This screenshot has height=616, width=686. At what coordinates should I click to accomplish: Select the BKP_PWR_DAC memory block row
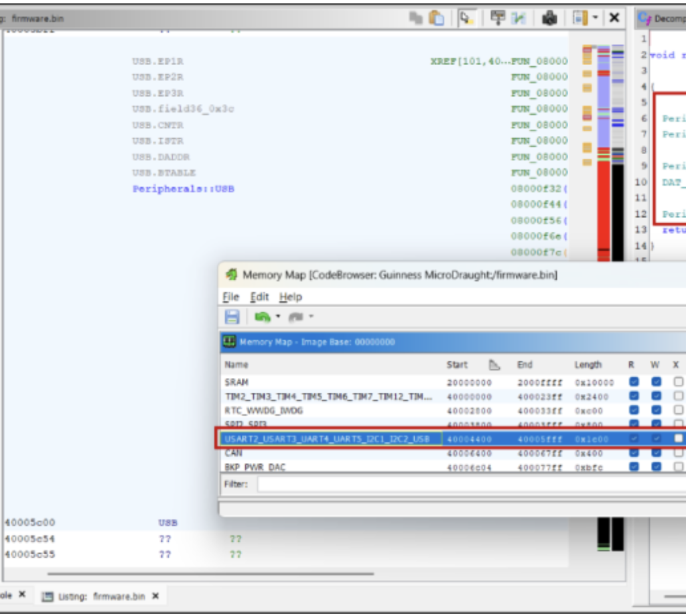coord(328,467)
